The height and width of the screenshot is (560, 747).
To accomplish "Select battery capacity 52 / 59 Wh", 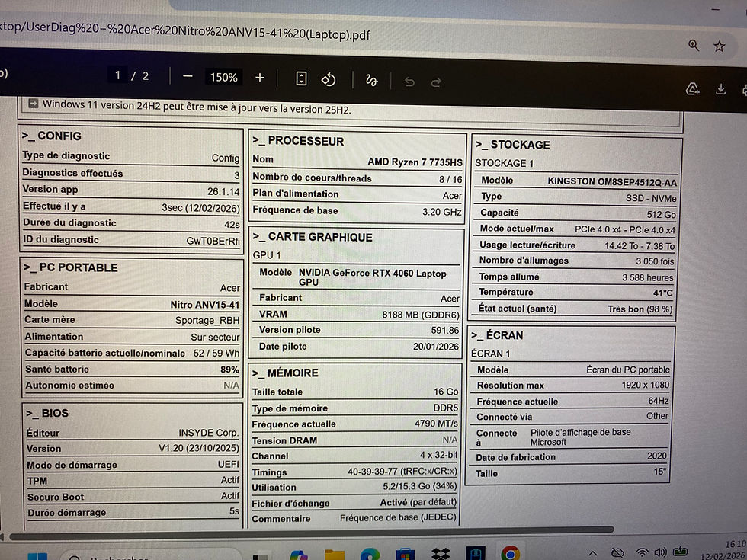I will click(216, 354).
